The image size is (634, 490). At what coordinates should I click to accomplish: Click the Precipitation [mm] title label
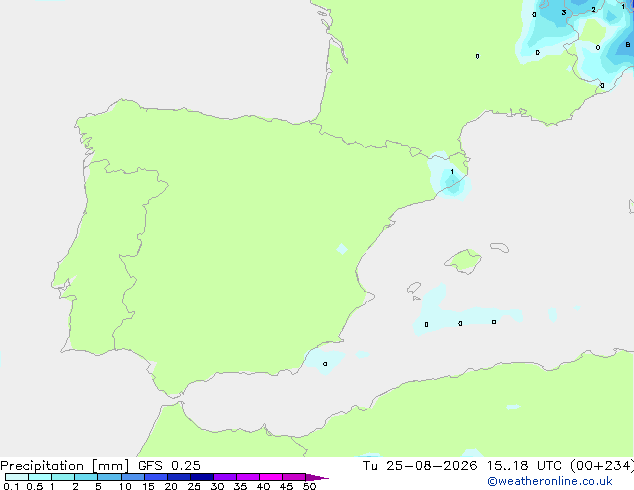[x=65, y=466]
